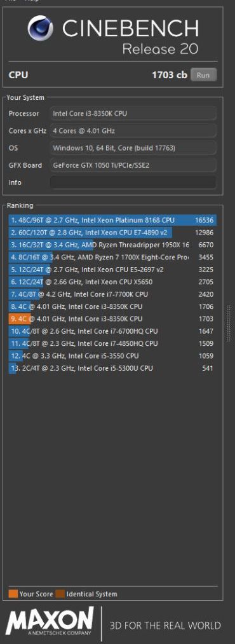Select your score row 9 with 1703

point(112,319)
